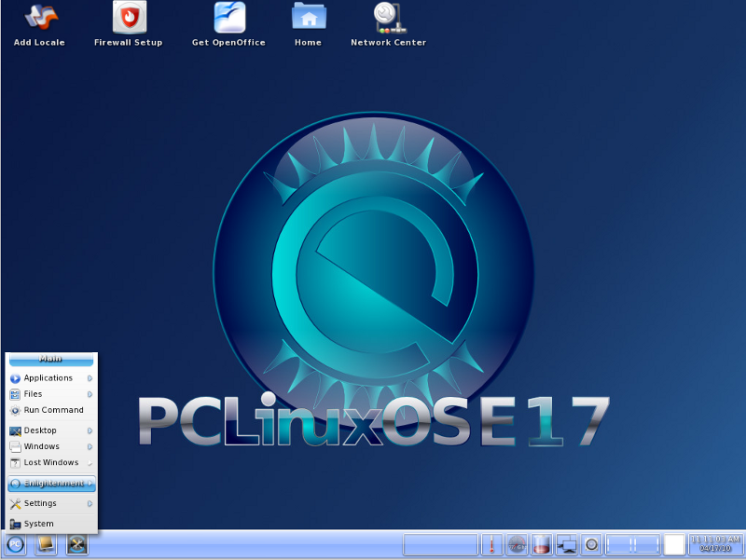The width and height of the screenshot is (746, 560).
Task: Choose Windows from the Main menu
Action: [41, 446]
